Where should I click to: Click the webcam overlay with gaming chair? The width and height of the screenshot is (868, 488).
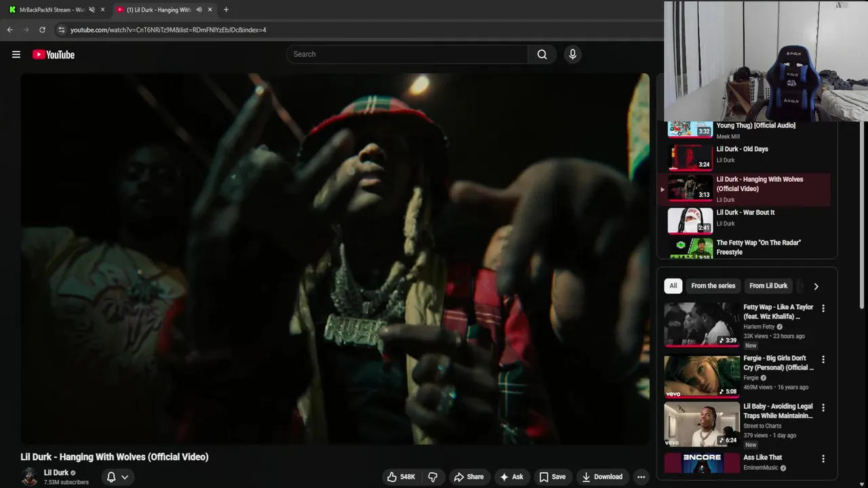[x=766, y=61]
